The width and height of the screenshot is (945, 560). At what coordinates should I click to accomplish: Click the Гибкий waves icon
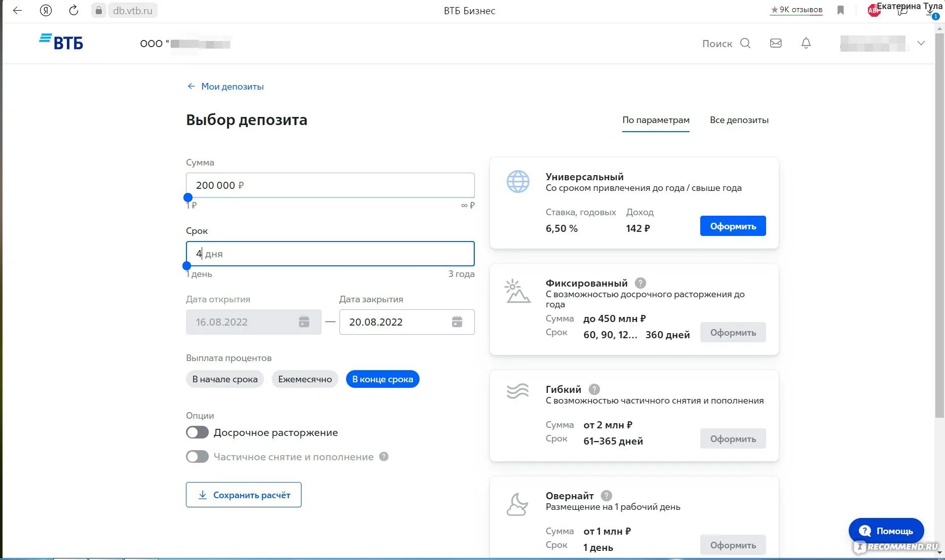(x=517, y=391)
